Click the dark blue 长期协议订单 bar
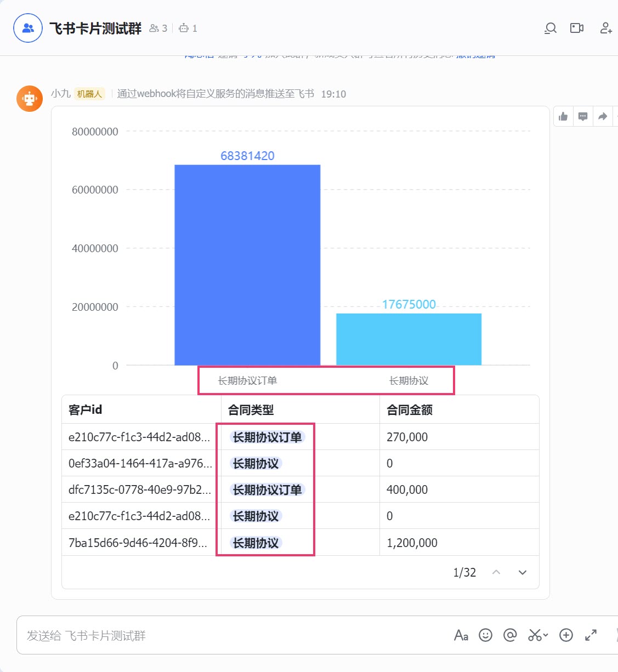The width and height of the screenshot is (618, 672). (x=247, y=265)
